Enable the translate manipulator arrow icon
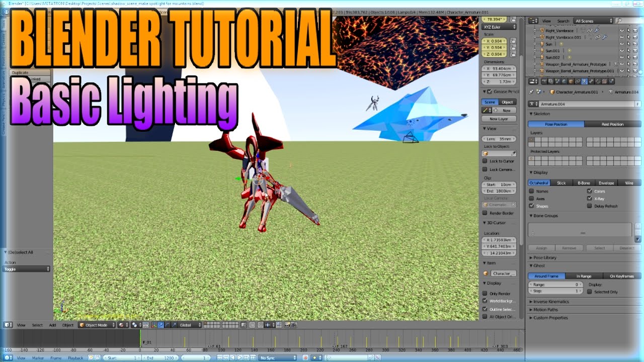This screenshot has height=362, width=644. [161, 325]
